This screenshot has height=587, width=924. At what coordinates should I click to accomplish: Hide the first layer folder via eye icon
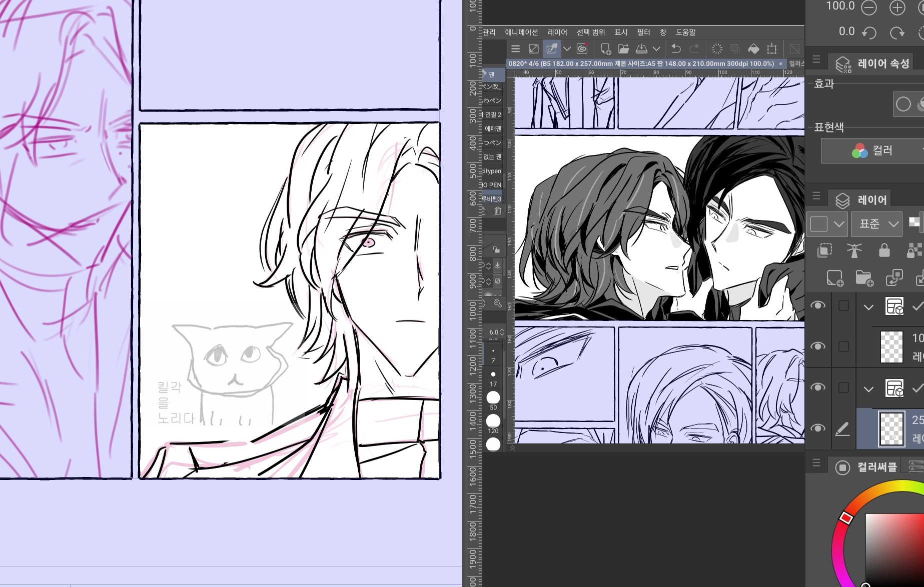coord(818,305)
